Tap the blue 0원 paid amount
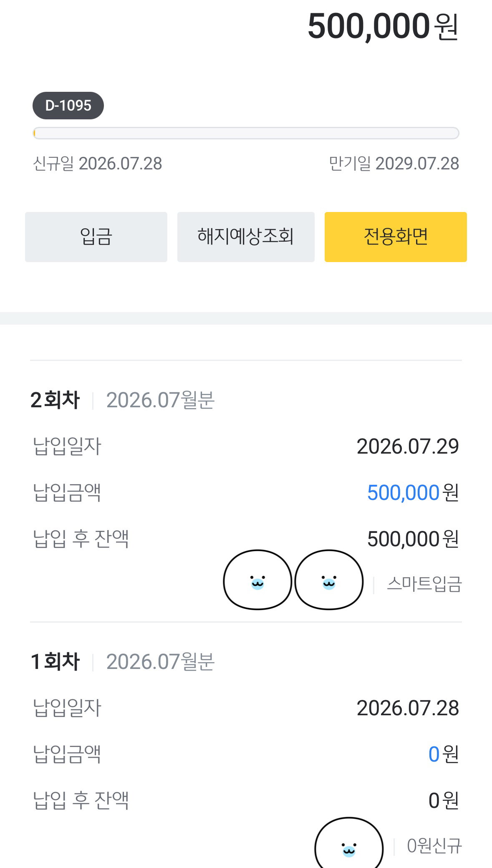Viewport: 492px width, 868px height. 444,754
